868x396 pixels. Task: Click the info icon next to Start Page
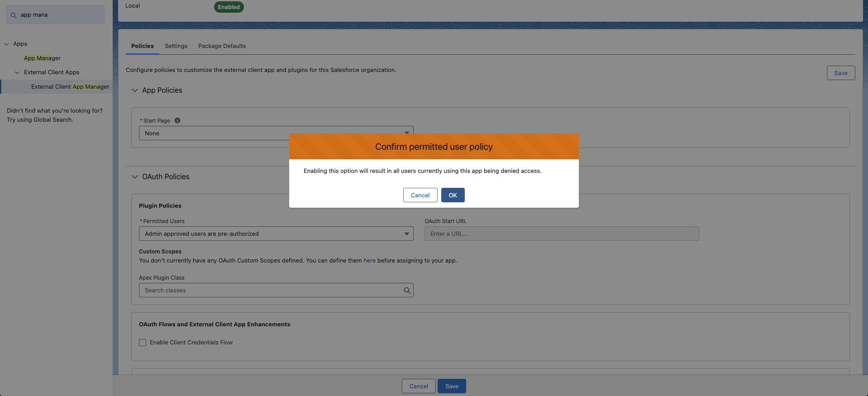[177, 120]
